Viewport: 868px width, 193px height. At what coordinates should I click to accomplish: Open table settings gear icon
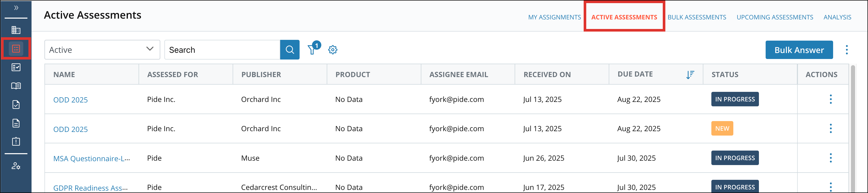coord(333,50)
